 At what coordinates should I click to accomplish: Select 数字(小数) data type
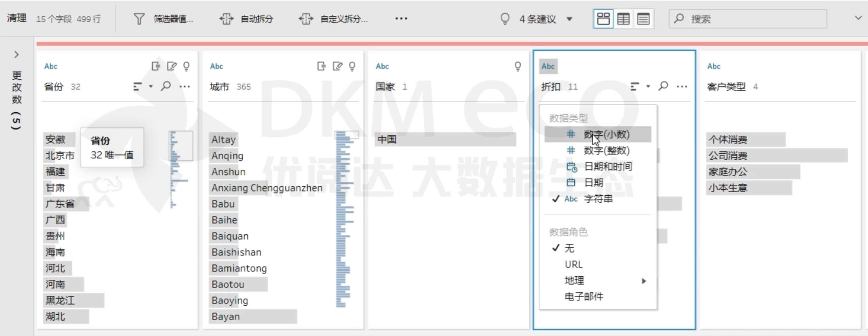pos(606,134)
